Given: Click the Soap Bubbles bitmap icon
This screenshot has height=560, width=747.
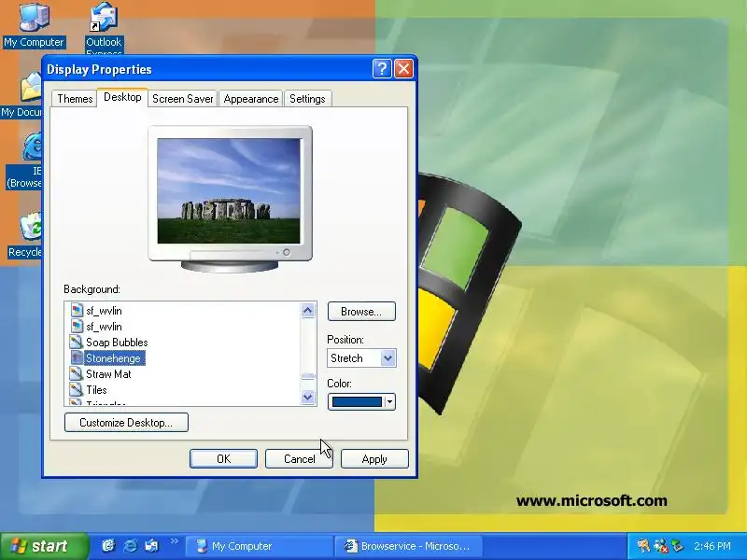Looking at the screenshot, I should click(77, 342).
